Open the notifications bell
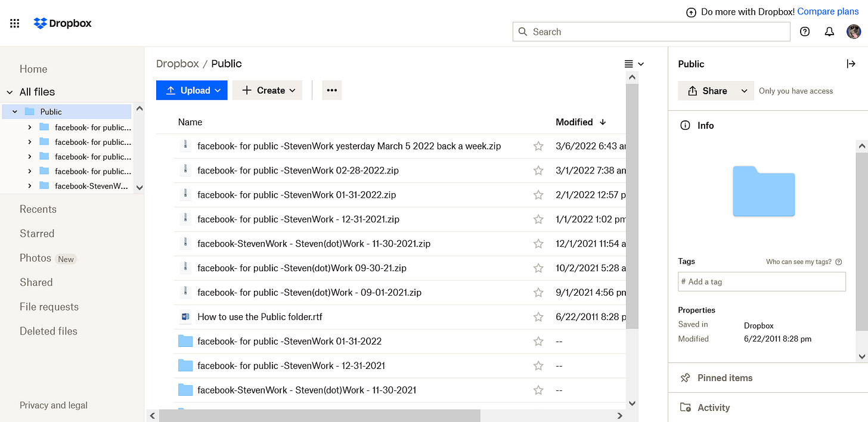 (829, 32)
